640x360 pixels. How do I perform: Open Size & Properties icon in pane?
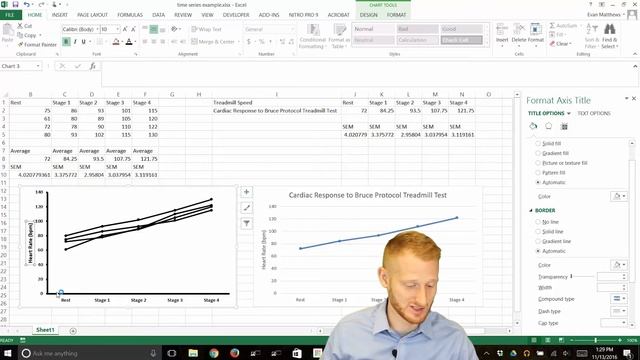[564, 127]
